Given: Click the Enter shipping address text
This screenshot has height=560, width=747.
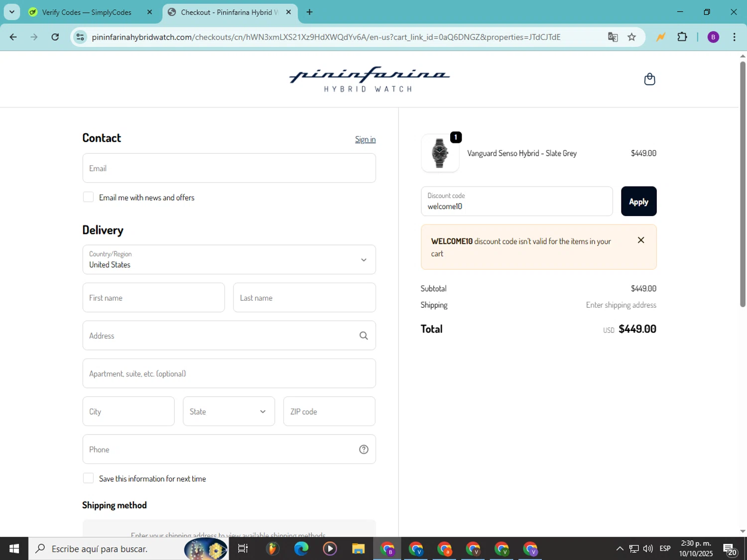Looking at the screenshot, I should [x=621, y=305].
